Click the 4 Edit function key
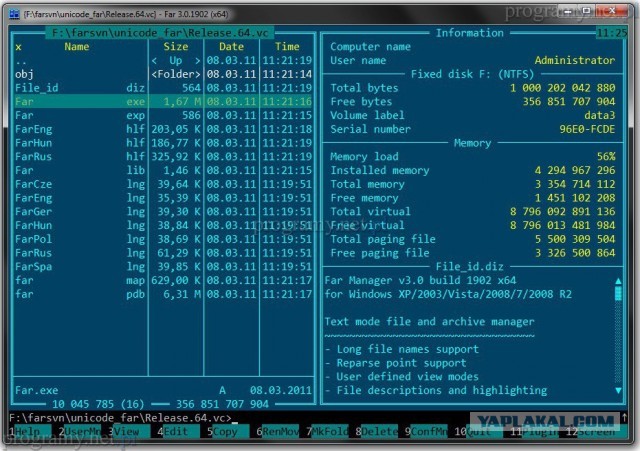Screen dimensions: 640x451 click(x=178, y=431)
